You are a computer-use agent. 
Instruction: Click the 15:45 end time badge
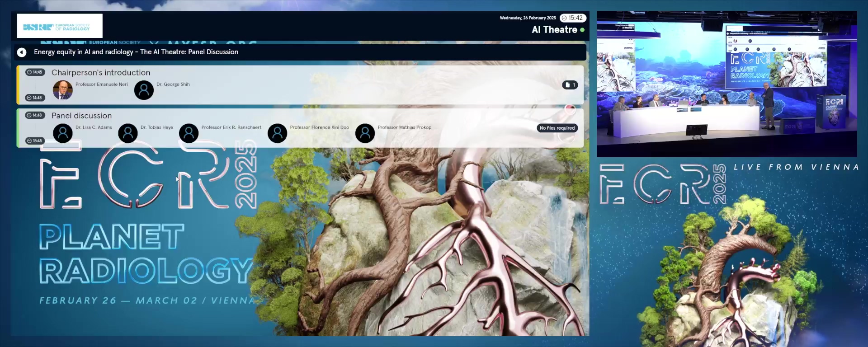click(x=35, y=141)
